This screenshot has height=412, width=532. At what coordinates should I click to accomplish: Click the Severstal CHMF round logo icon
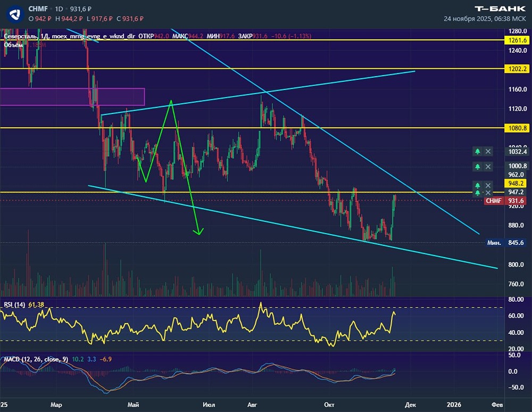click(15, 14)
